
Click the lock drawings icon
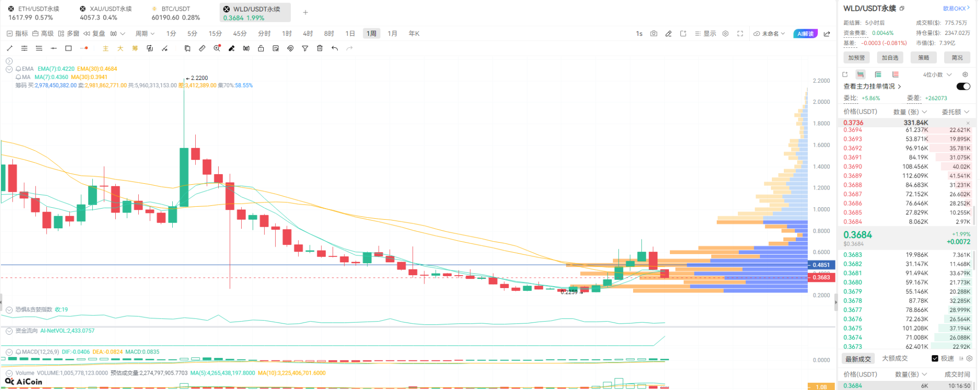pyautogui.click(x=261, y=48)
